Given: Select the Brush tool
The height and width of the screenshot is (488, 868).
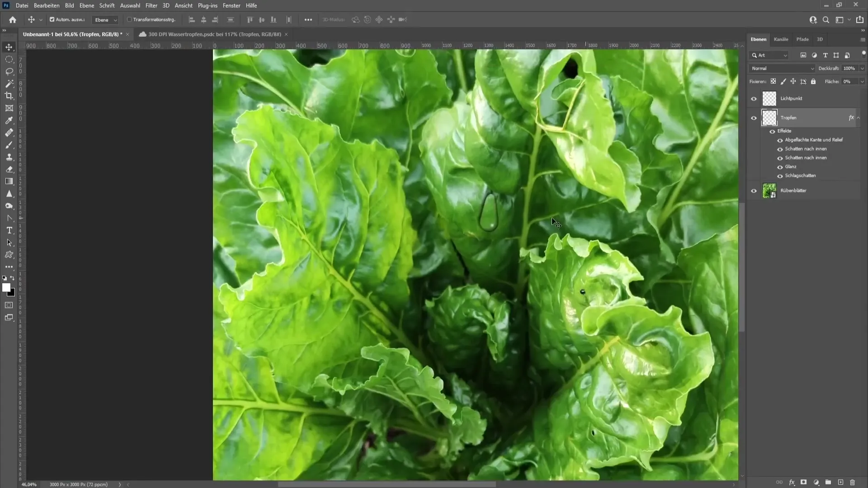Looking at the screenshot, I should [x=9, y=145].
